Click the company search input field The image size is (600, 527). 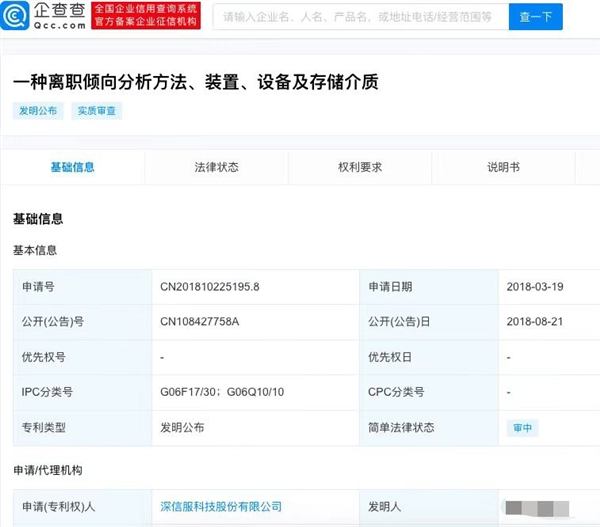(x=357, y=17)
